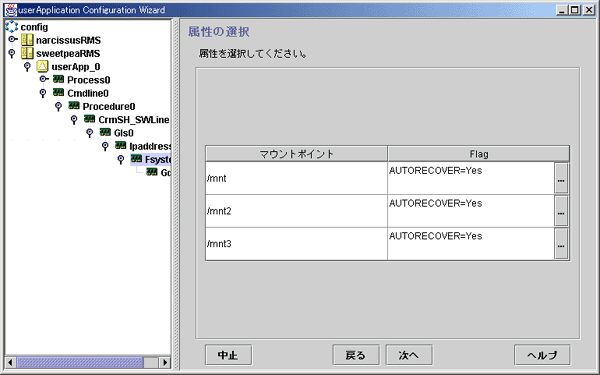Viewport: 600px width, 375px height.
Task: Click the 次へ (Next) button
Action: [x=409, y=355]
